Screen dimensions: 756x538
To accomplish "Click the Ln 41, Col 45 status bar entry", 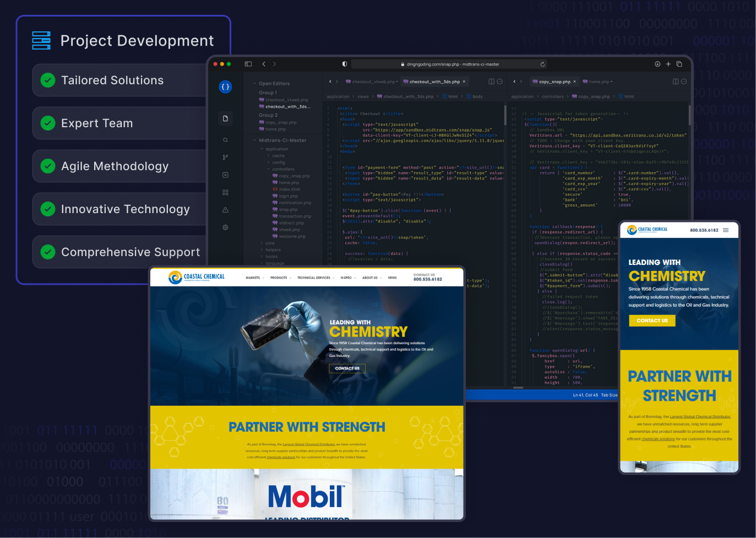I will pos(585,395).
